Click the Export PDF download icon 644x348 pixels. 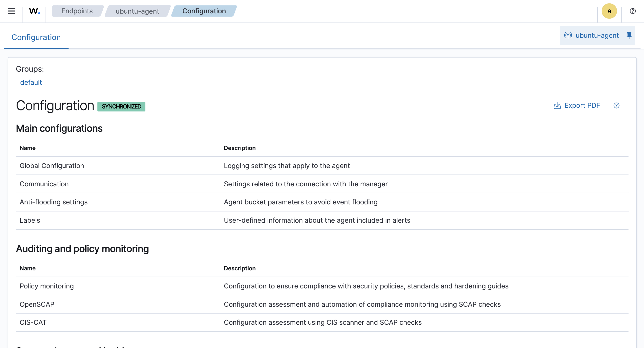pos(557,106)
